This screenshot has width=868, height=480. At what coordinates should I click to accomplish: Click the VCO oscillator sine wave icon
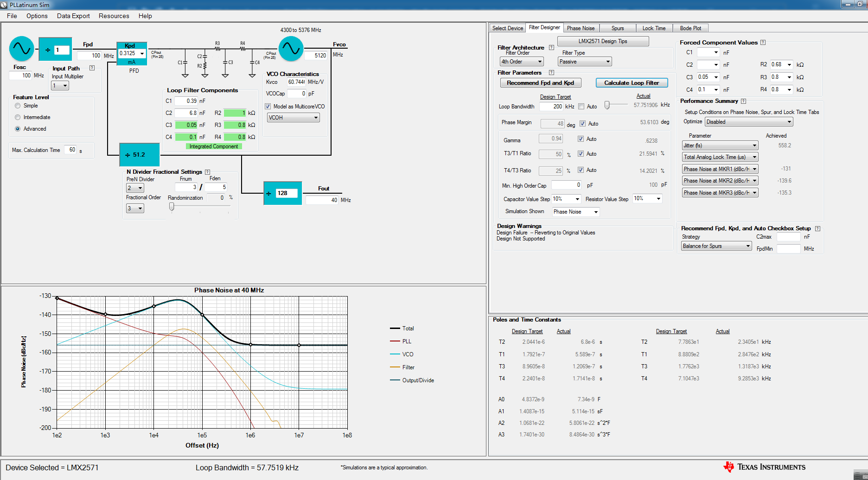[x=291, y=49]
